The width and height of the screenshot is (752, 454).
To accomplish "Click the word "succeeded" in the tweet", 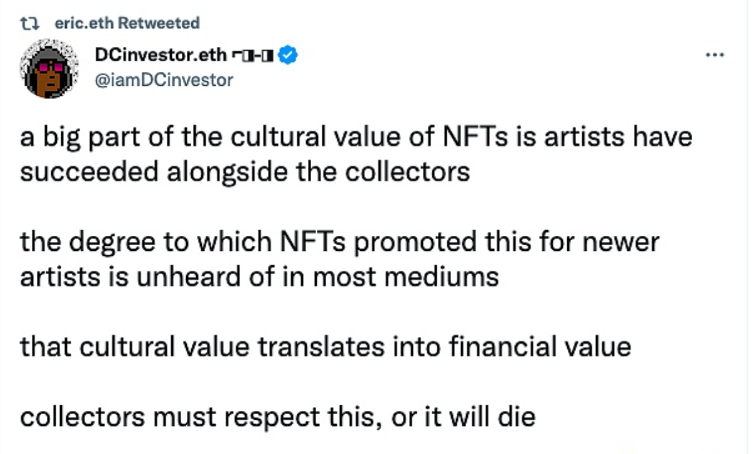I will coord(82,171).
